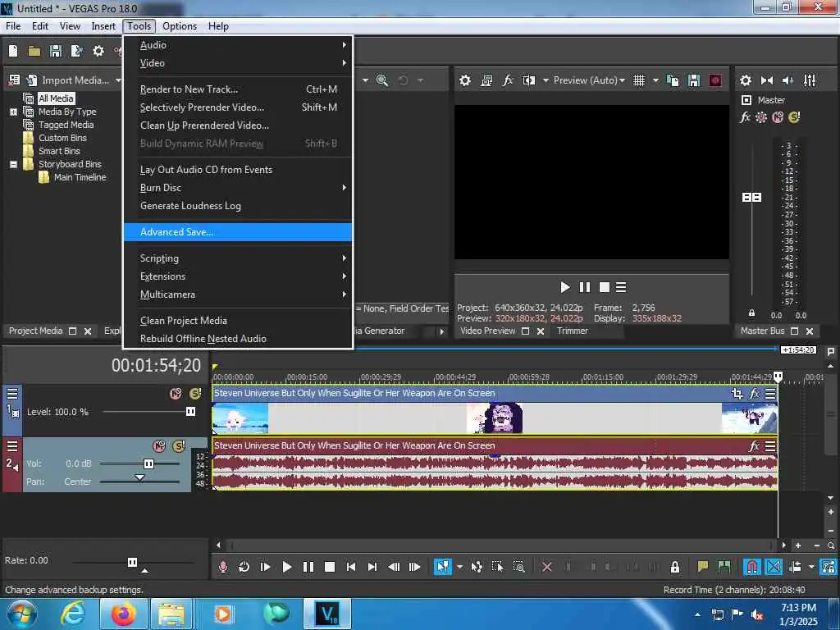Toggle Enable Snapping magnet button

point(752,567)
